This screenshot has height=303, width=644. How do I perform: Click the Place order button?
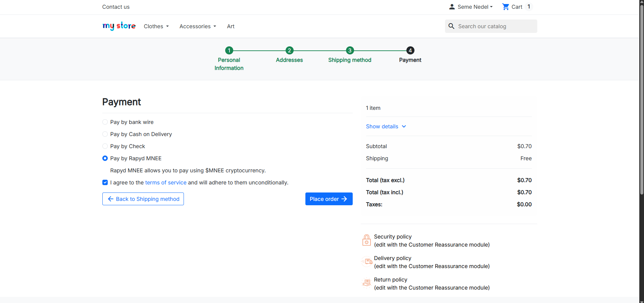coord(329,199)
